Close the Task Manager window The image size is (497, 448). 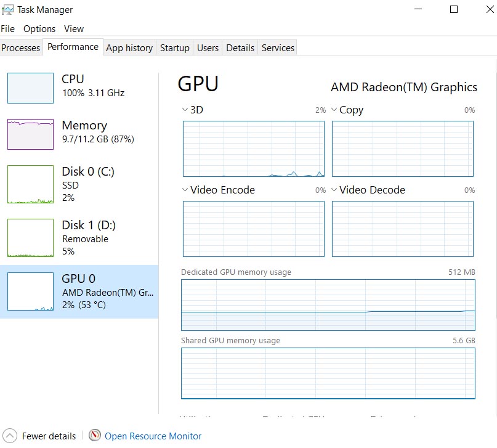490,9
